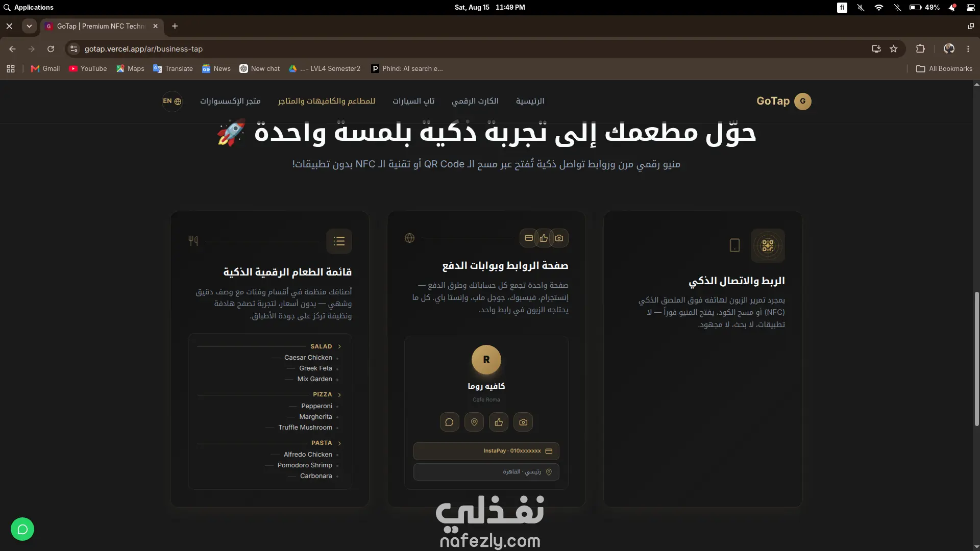Click the camera icon in the links card header
Viewport: 980px width, 551px height.
tap(559, 238)
